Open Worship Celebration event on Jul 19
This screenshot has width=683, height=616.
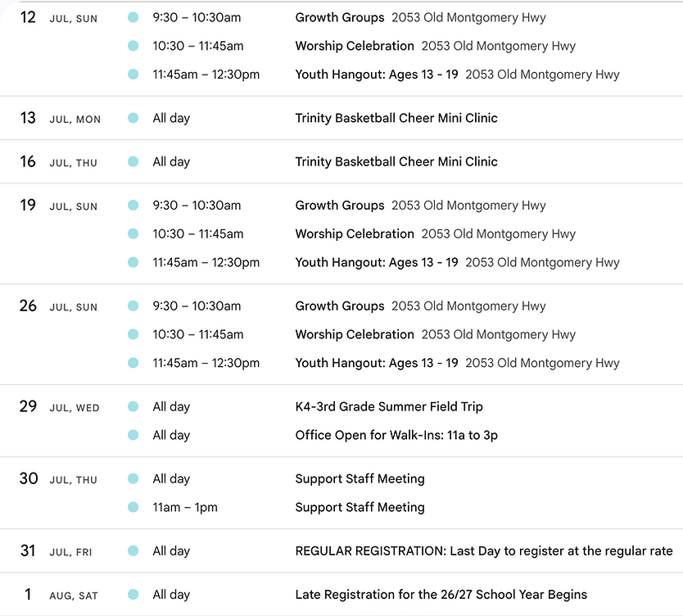(355, 234)
